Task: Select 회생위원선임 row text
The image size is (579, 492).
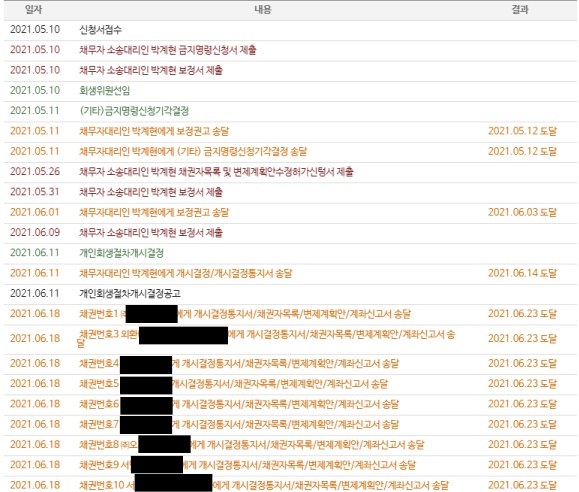Action: (x=105, y=90)
